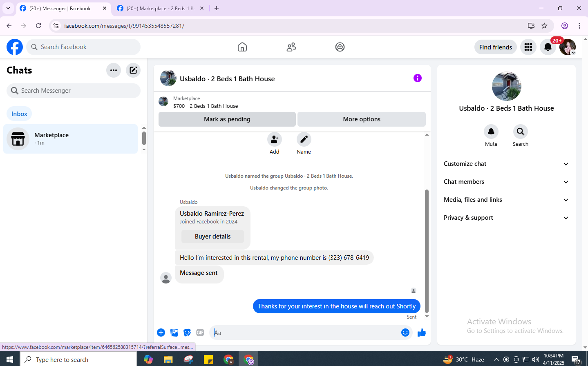This screenshot has width=588, height=366.
Task: Open Chats options (three dots)
Action: (114, 70)
